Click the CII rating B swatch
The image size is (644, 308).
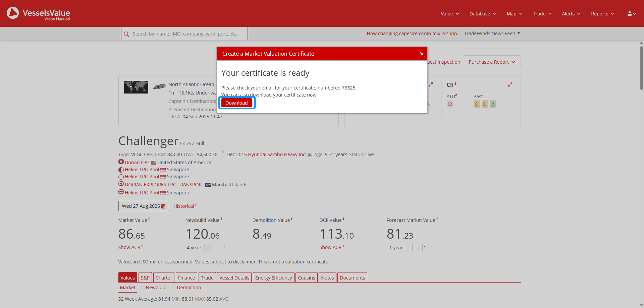coord(493,104)
